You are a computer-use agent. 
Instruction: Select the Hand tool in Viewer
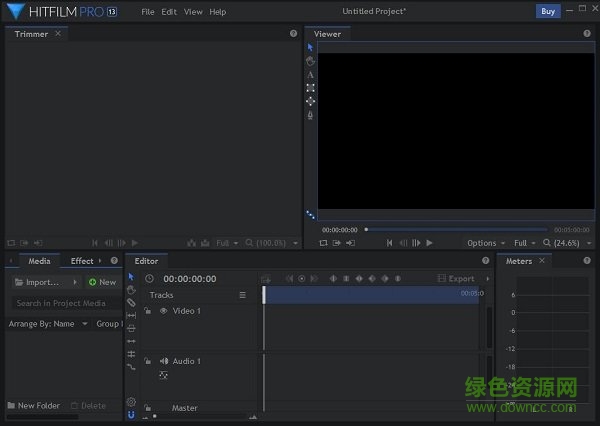tap(310, 61)
